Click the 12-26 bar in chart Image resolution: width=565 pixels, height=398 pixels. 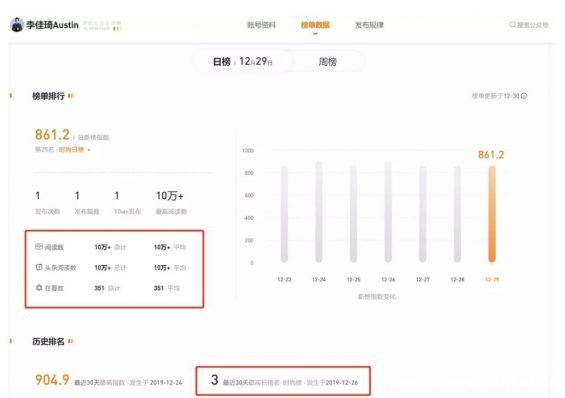(388, 212)
